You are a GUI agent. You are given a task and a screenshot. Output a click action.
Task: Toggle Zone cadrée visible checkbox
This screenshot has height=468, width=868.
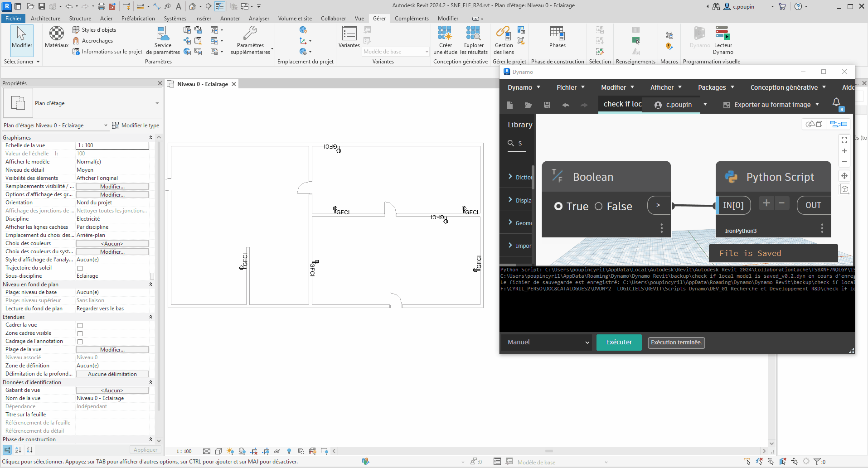[x=80, y=333]
